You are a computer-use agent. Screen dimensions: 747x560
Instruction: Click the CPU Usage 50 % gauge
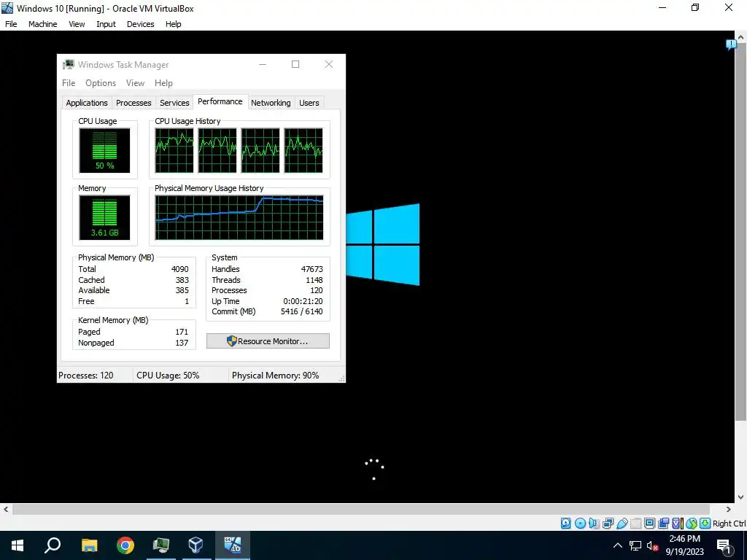104,150
